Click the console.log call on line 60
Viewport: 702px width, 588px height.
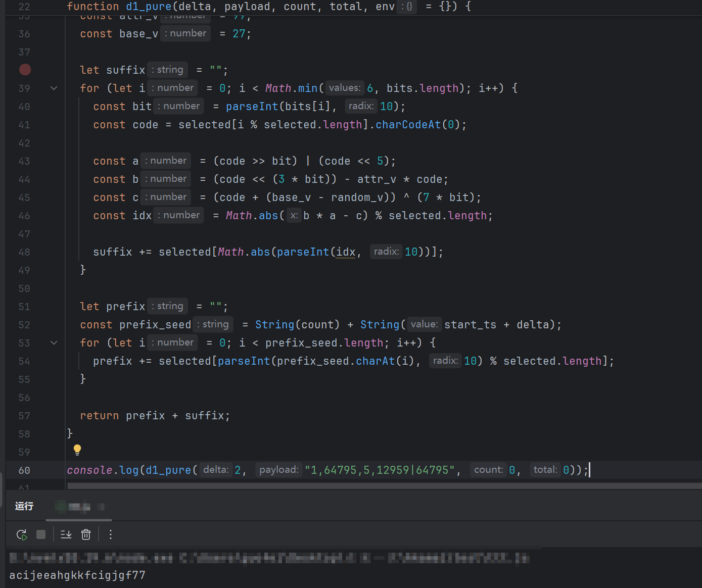point(103,470)
